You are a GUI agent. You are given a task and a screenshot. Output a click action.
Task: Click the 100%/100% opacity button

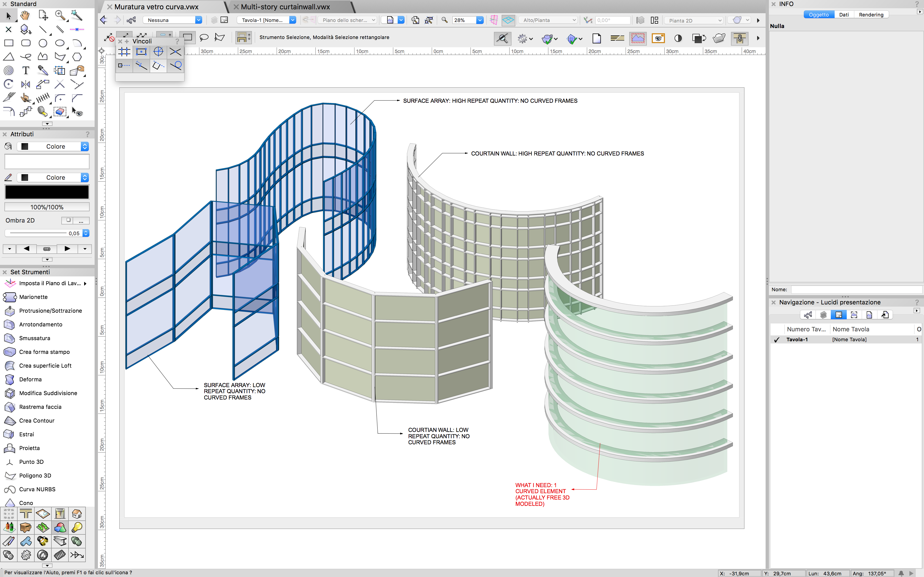46,207
